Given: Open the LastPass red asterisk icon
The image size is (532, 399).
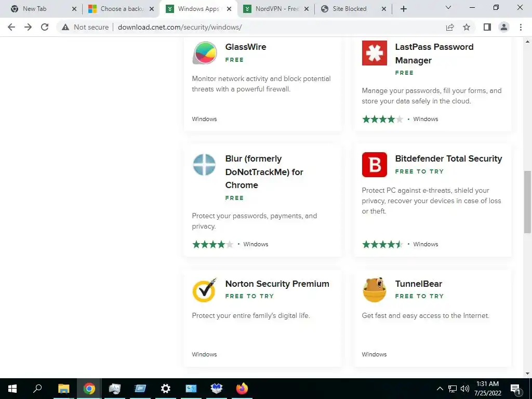Looking at the screenshot, I should tap(374, 53).
